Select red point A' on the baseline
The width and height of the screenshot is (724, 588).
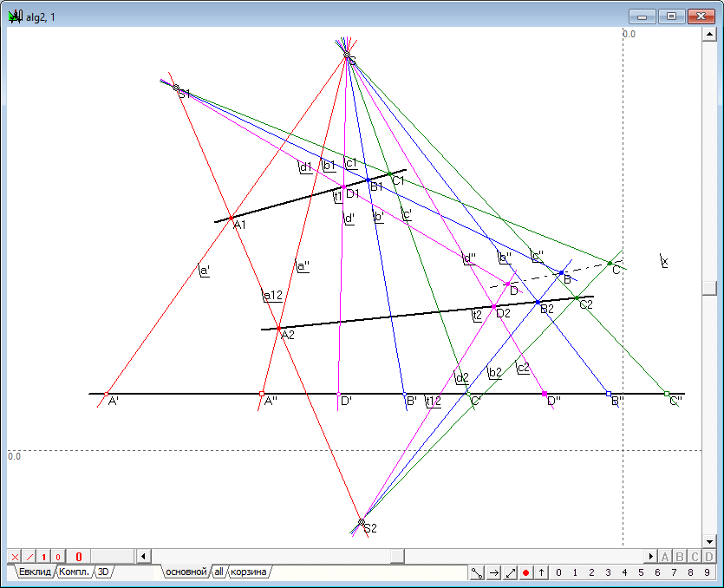tap(107, 394)
